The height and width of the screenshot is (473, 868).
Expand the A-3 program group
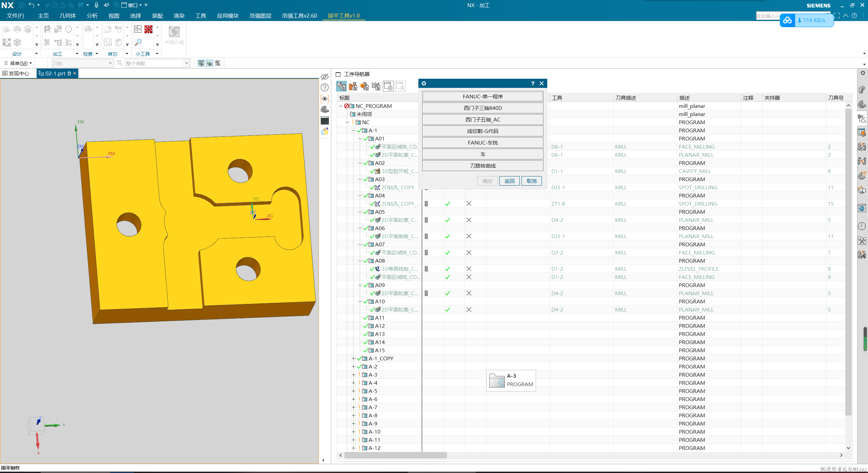tap(353, 375)
